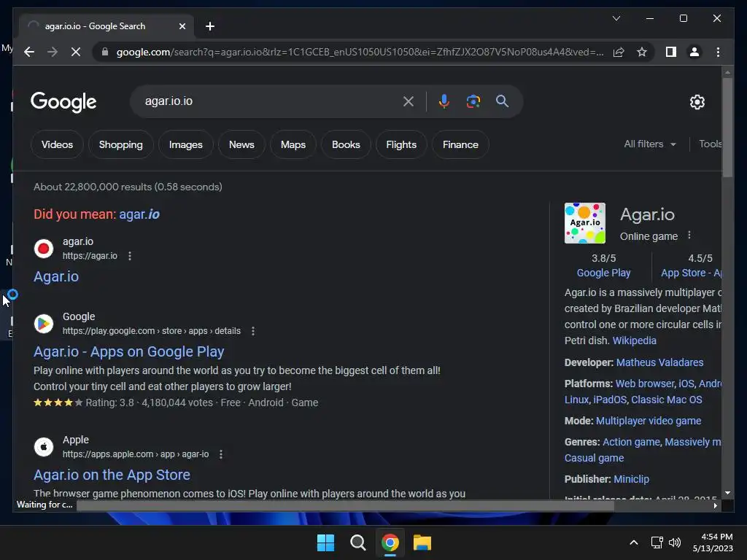747x560 pixels.
Task: Open the Miniclip publisher link
Action: 631,480
